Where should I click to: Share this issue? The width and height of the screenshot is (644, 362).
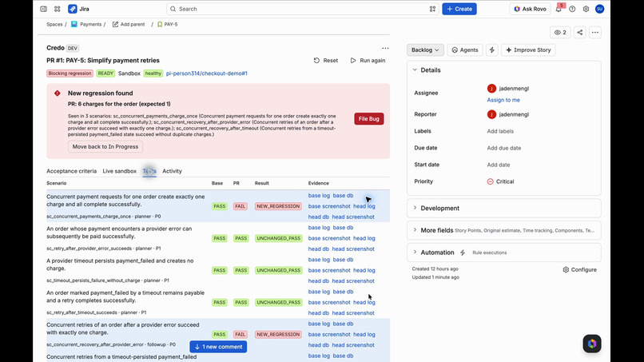579,33
